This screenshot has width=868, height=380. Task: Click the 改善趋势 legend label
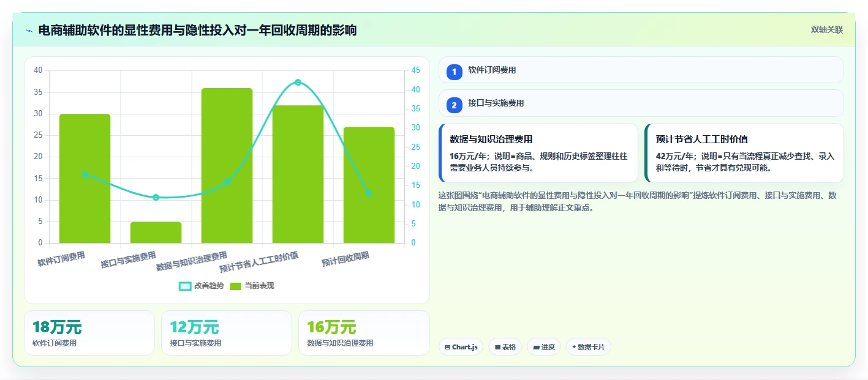coord(209,286)
